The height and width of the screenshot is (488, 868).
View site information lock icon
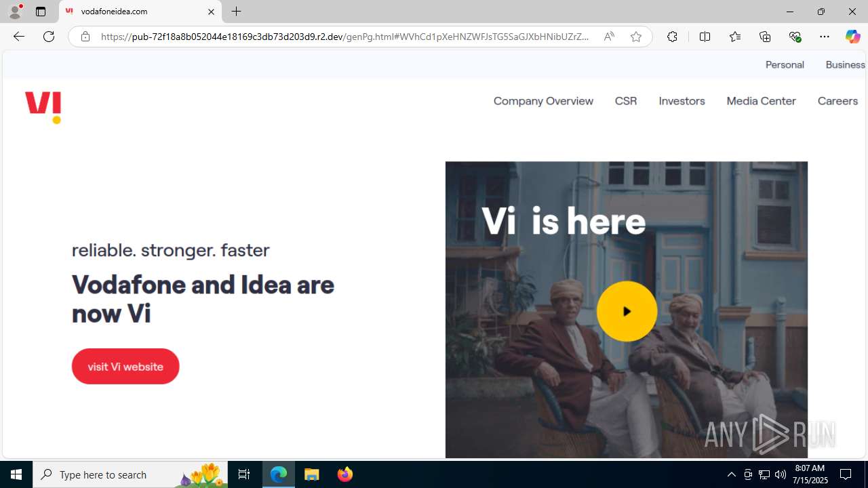click(x=85, y=37)
